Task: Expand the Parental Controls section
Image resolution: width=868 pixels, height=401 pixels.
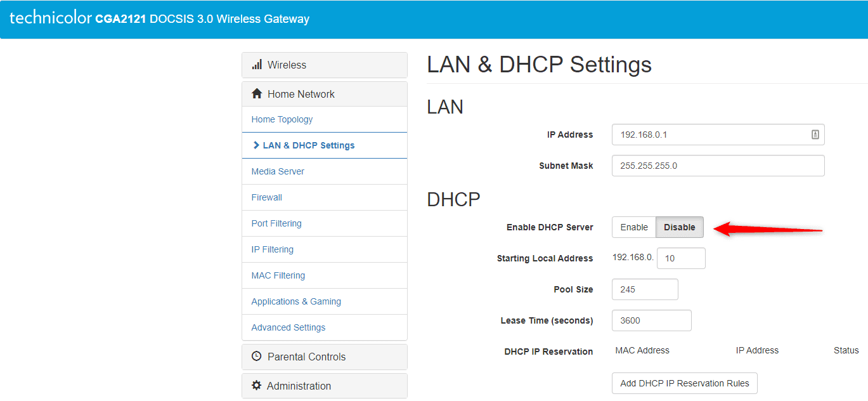Action: click(325, 357)
